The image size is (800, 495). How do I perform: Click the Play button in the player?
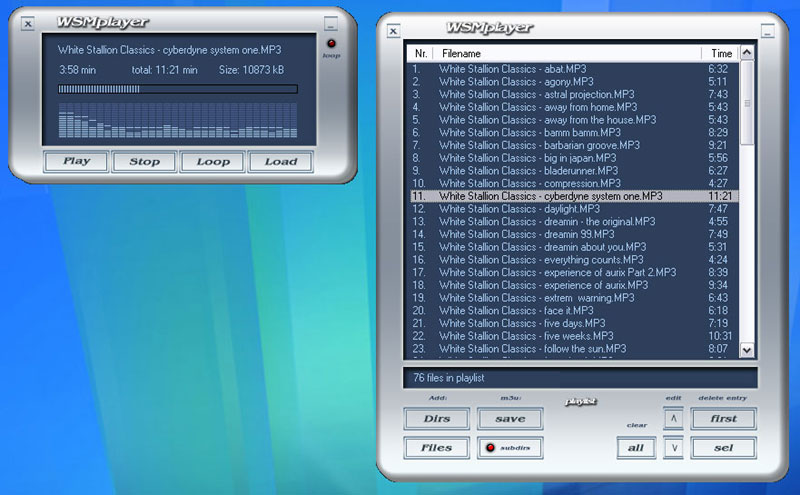[77, 161]
